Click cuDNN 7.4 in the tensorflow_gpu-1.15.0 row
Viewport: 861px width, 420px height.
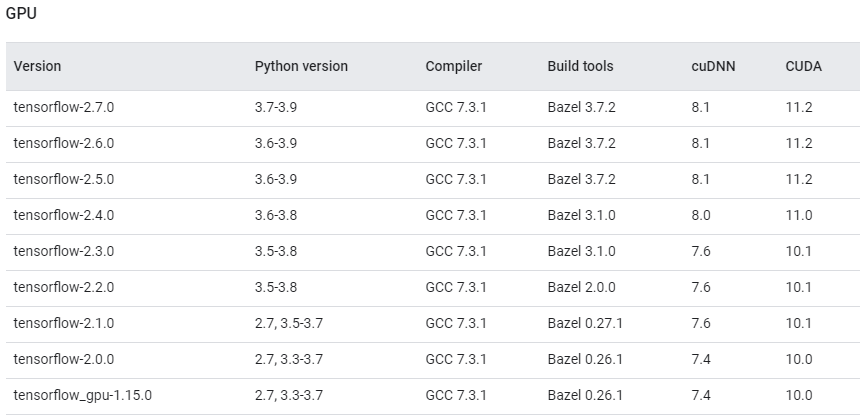[x=701, y=395]
